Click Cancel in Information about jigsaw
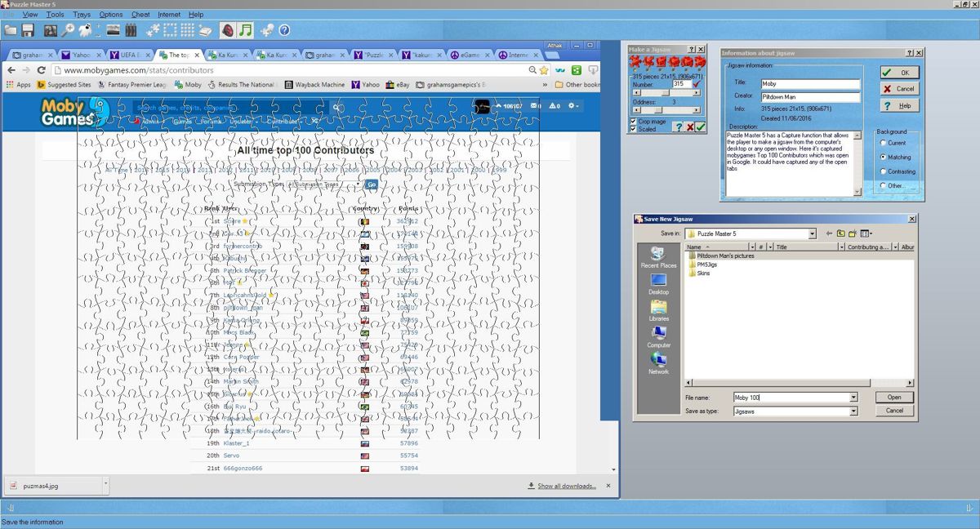The height and width of the screenshot is (529, 980). point(900,88)
